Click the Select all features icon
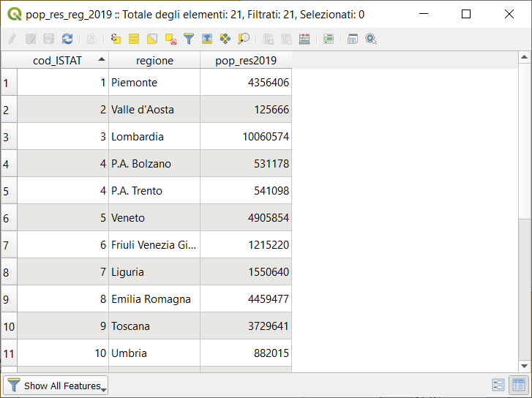 pyautogui.click(x=134, y=39)
